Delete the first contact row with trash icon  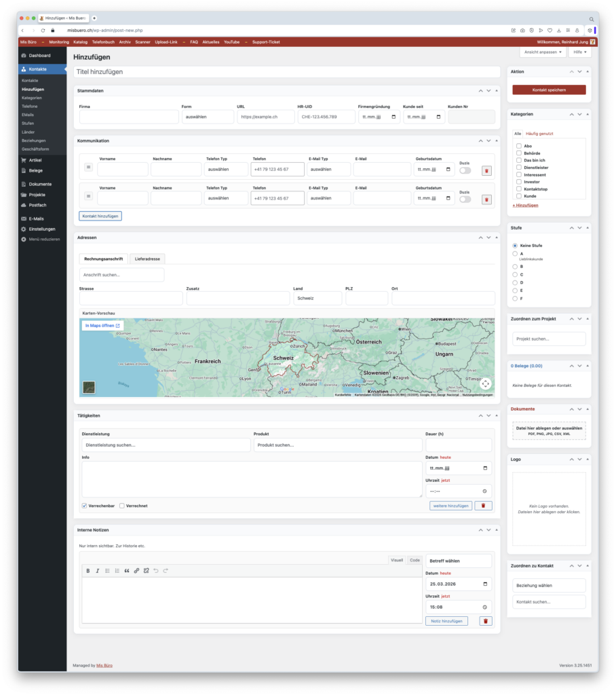pyautogui.click(x=486, y=170)
